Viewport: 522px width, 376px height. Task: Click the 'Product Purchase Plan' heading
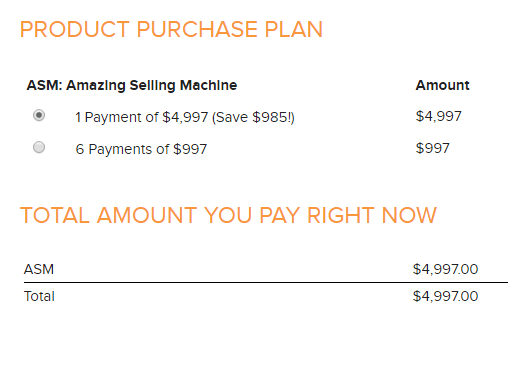click(171, 29)
